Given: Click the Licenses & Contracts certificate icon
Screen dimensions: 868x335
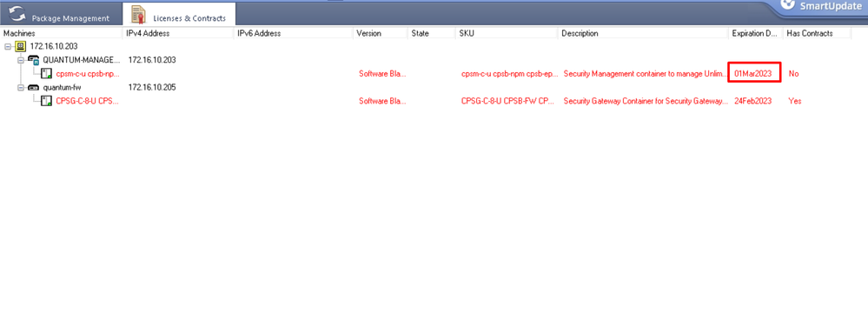Looking at the screenshot, I should click(x=139, y=16).
